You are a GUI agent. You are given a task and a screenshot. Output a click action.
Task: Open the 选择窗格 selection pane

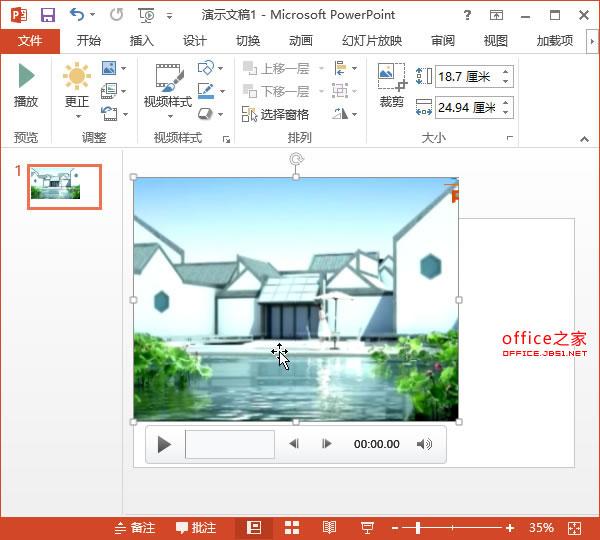[276, 114]
